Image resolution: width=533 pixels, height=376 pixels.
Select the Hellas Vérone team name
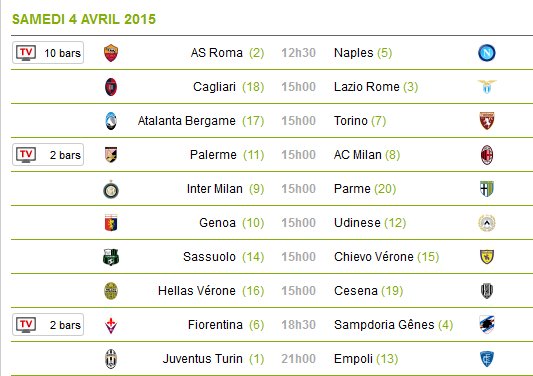click(x=196, y=291)
